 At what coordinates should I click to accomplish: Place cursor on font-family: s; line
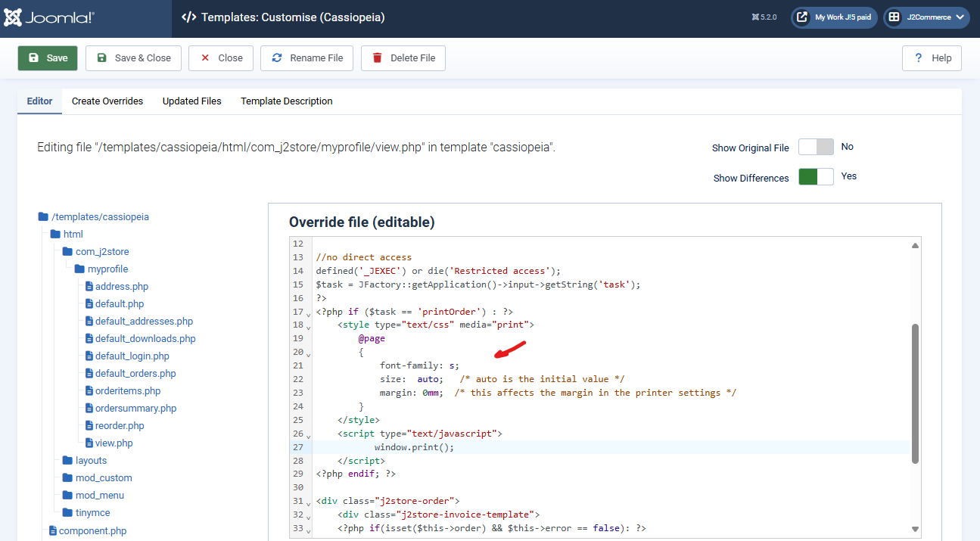point(419,365)
